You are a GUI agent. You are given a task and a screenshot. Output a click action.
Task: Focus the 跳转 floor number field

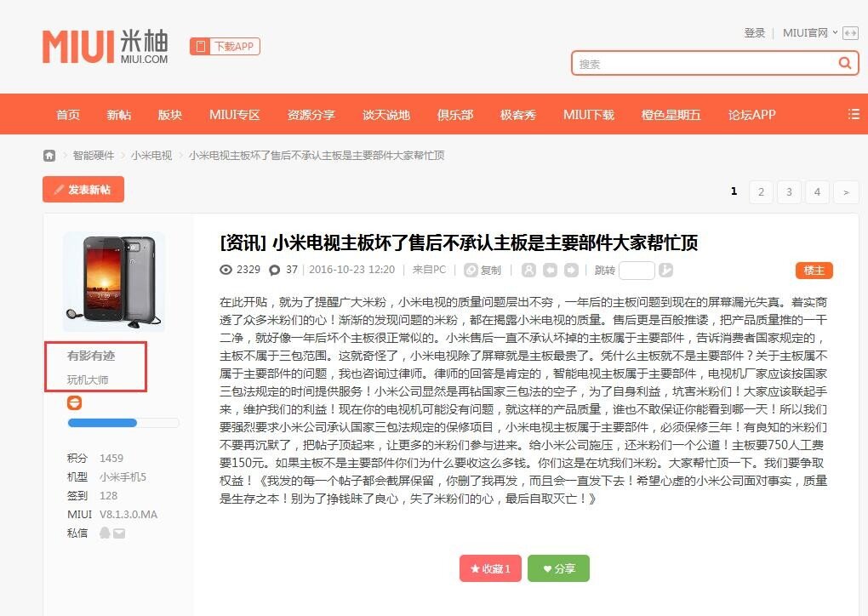[x=637, y=270]
